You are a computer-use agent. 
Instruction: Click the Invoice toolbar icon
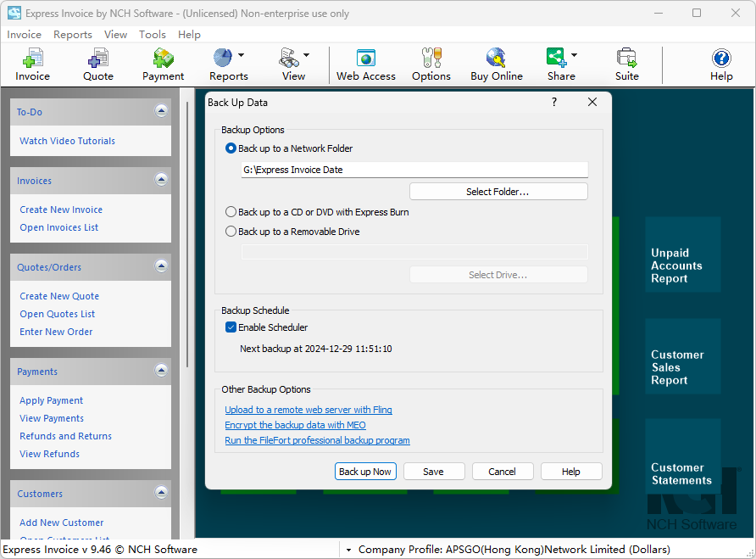[32, 64]
